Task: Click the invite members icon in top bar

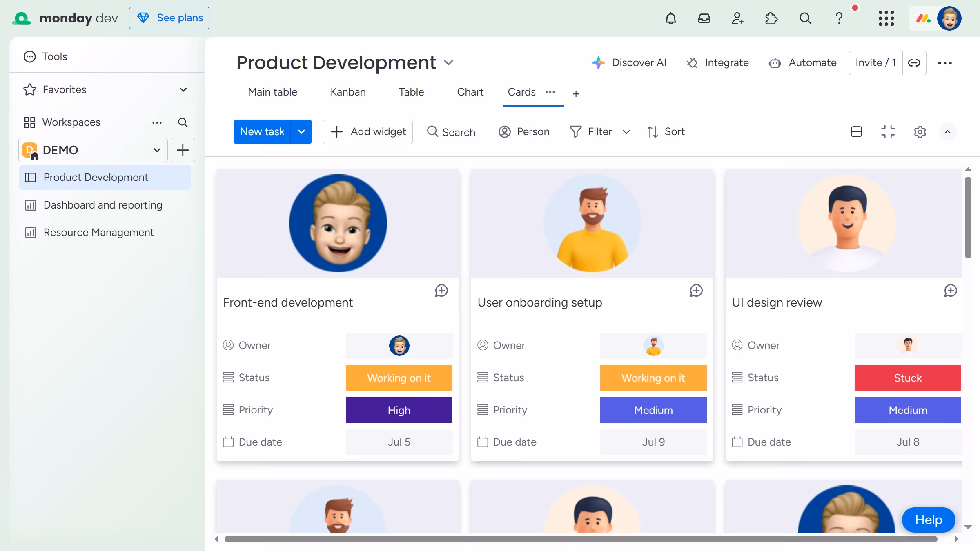Action: pyautogui.click(x=737, y=18)
